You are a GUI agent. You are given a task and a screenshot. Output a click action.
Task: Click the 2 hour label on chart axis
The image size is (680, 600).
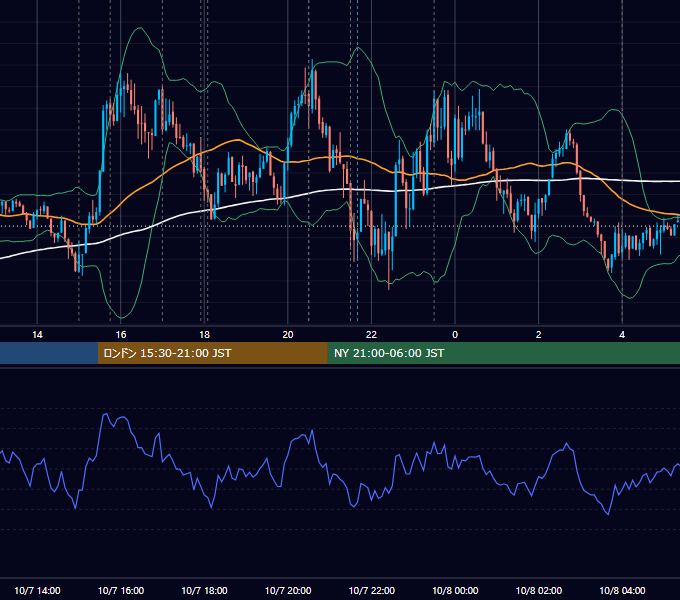click(539, 335)
